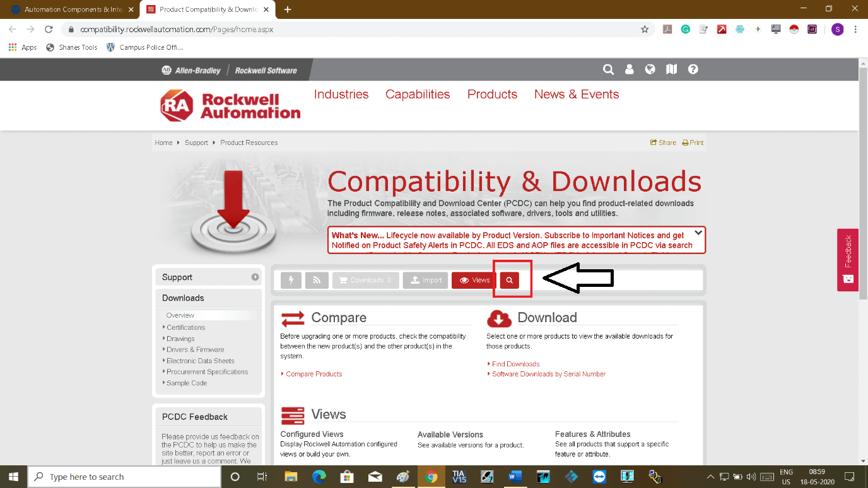Open the user account icon in the header
Image resolution: width=868 pixels, height=488 pixels.
629,69
